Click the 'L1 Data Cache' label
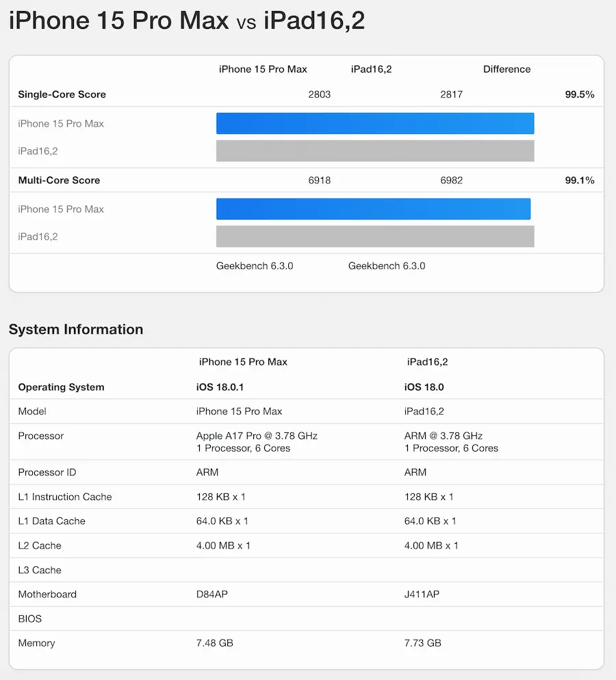The width and height of the screenshot is (616, 680). pos(51,521)
